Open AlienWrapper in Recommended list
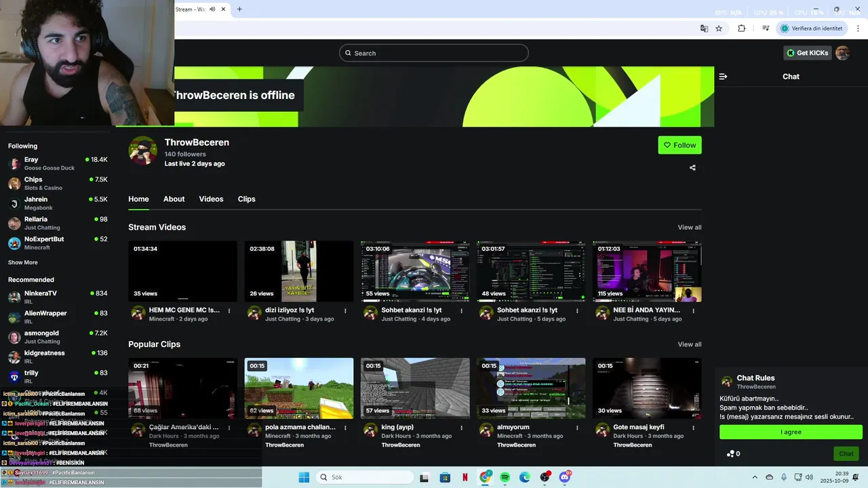 58,317
